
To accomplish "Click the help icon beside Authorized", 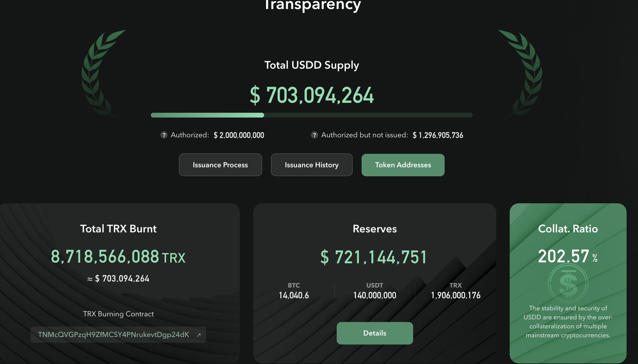I will [164, 135].
